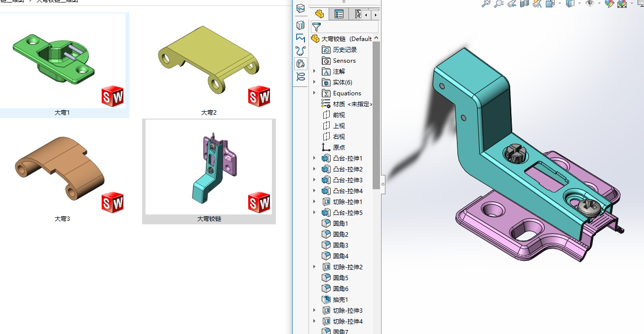Screen dimensions: 644x334
Task: Expand the 凸台-拉伸2 feature
Action: coord(314,169)
